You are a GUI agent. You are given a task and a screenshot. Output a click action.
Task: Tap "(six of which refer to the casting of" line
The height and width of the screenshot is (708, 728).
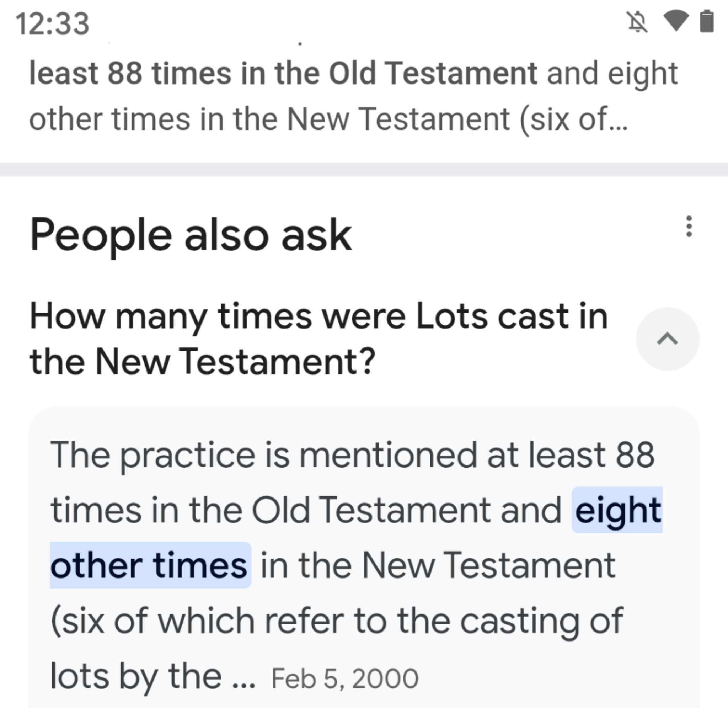pyautogui.click(x=337, y=620)
